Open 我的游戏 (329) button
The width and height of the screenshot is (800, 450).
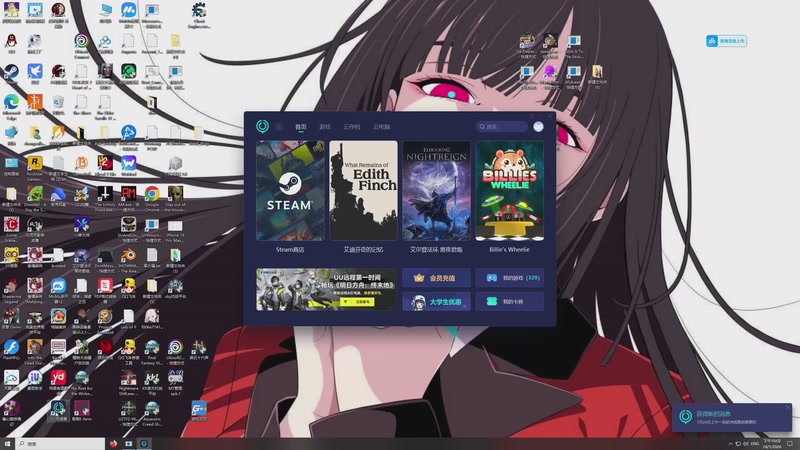point(509,278)
